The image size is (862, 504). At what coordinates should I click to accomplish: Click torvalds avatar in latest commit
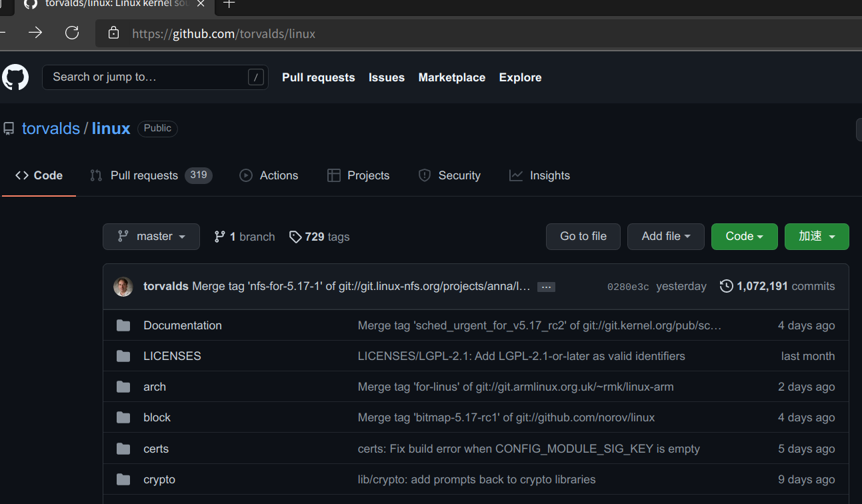coord(123,287)
